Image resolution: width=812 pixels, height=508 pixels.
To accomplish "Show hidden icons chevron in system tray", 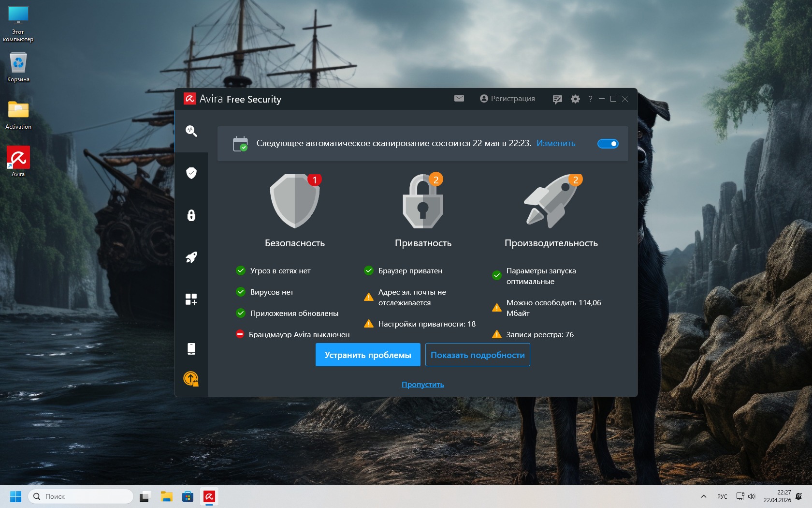I will tap(704, 496).
